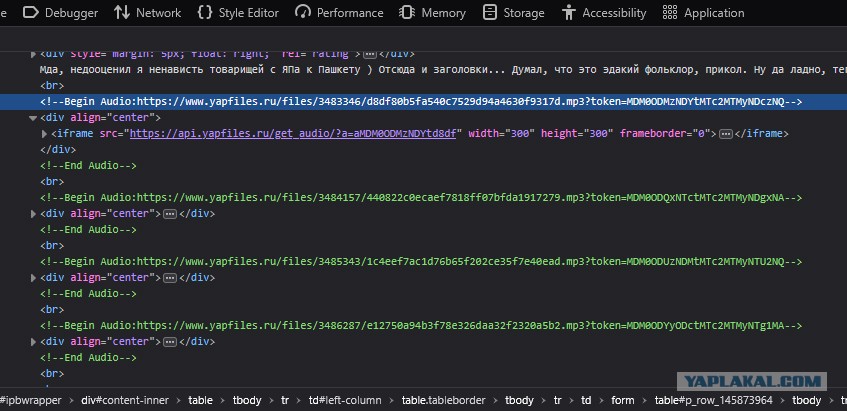Select div#content-inner in breadcrumbs
This screenshot has width=847, height=411.
(x=124, y=400)
